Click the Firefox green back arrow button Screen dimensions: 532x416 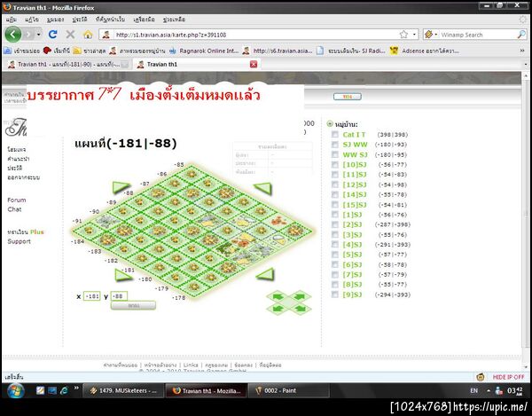13,35
